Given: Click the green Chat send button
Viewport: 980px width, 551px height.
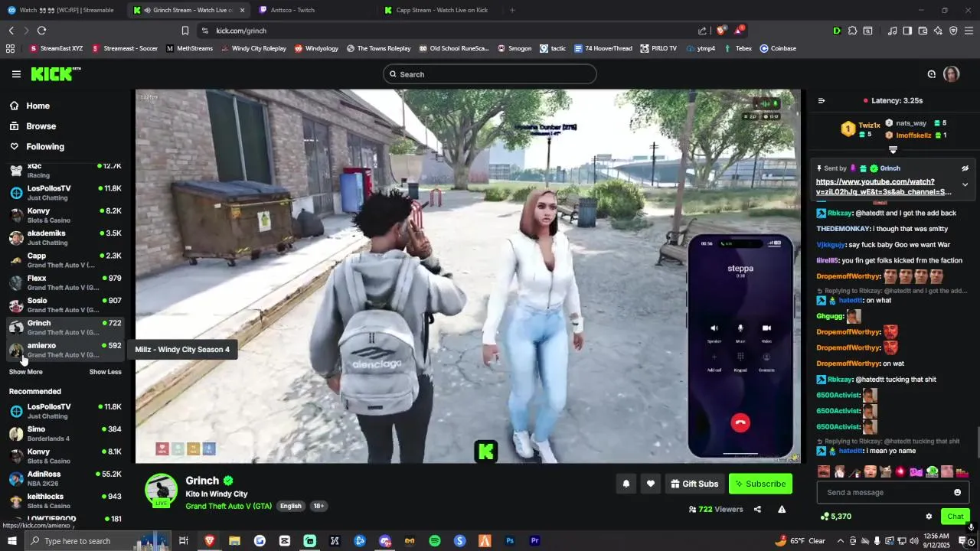Looking at the screenshot, I should pos(955,517).
